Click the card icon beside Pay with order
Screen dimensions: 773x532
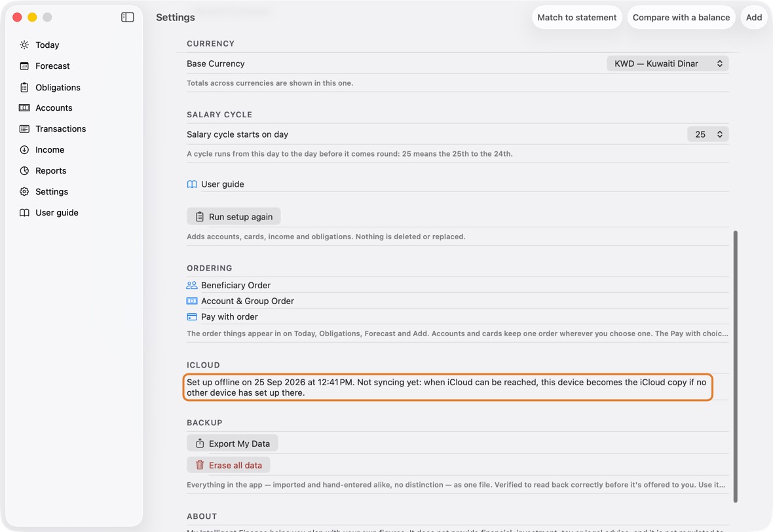192,316
